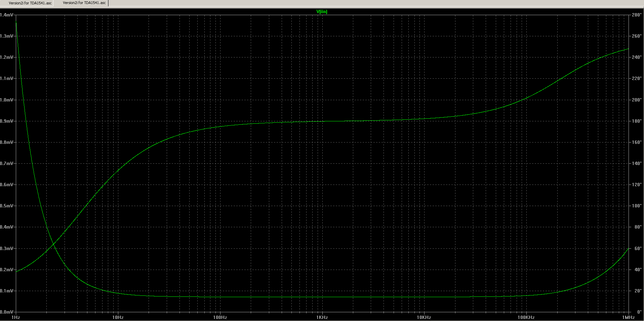Click the 1.1mV left axis label
This screenshot has width=644, height=321.
7,78
